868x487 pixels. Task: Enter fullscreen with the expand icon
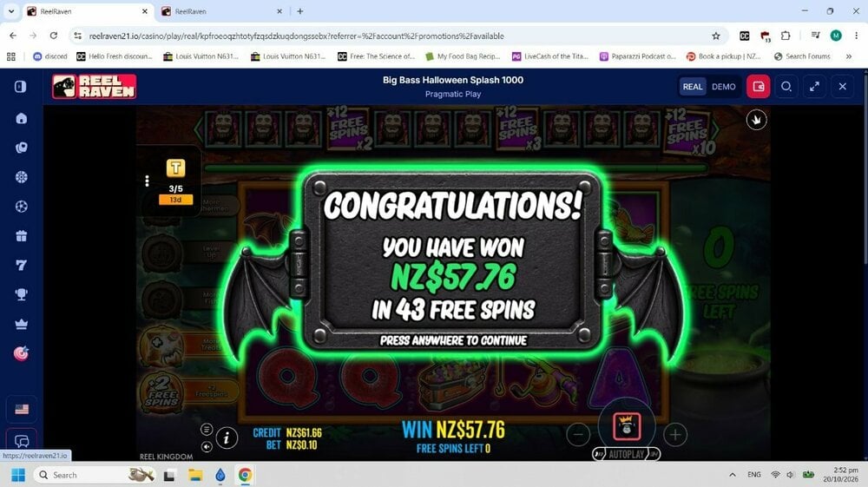click(814, 87)
